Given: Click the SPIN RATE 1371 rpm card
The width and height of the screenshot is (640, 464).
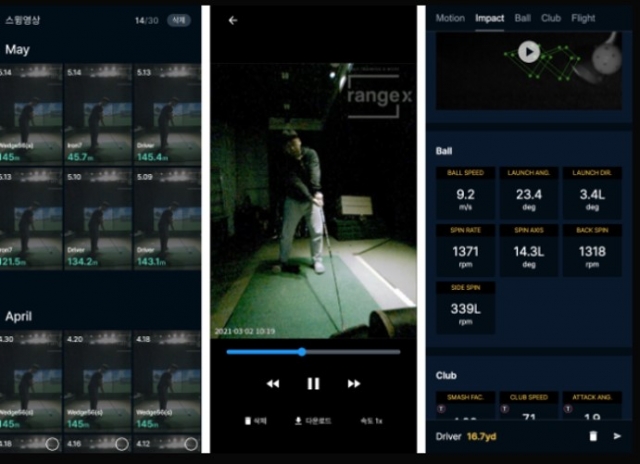Looking at the screenshot, I should [465, 251].
